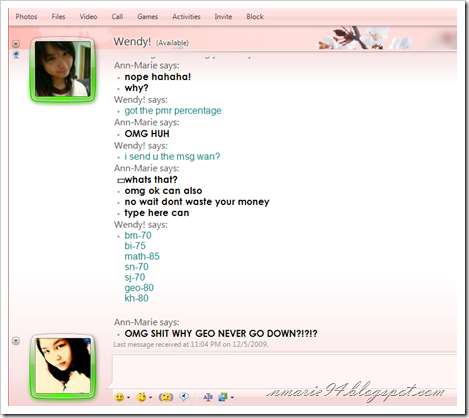Click the webcam icon beside Wendy's picture
The width and height of the screenshot is (469, 418).
16,55
